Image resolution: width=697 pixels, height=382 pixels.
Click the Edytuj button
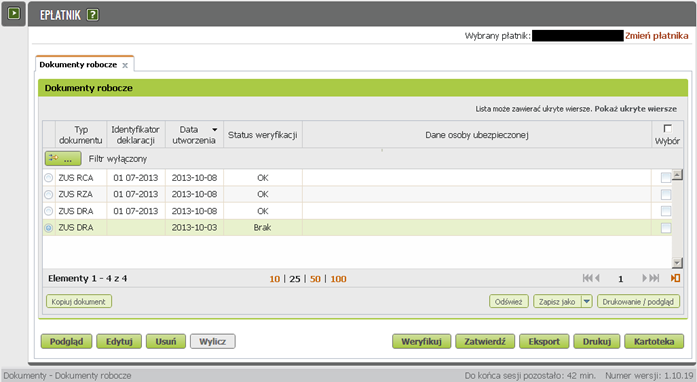pos(119,342)
